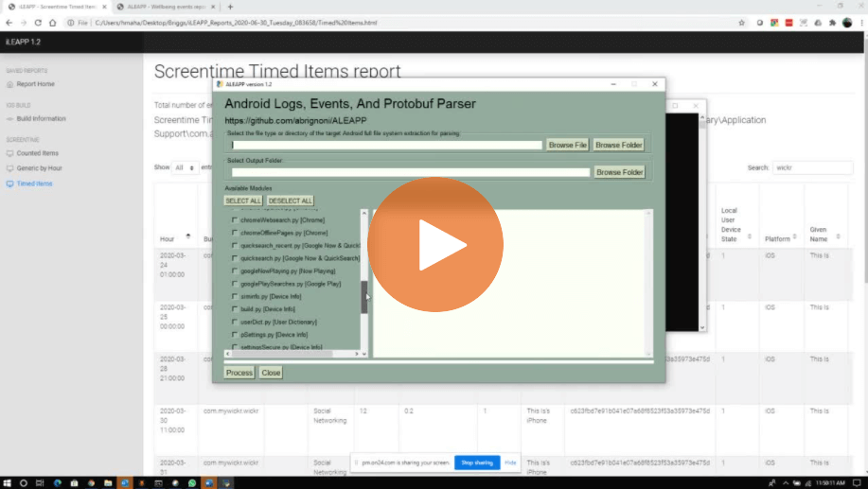This screenshot has width=868, height=489.
Task: Click the Report Home sidebar icon
Action: point(9,84)
